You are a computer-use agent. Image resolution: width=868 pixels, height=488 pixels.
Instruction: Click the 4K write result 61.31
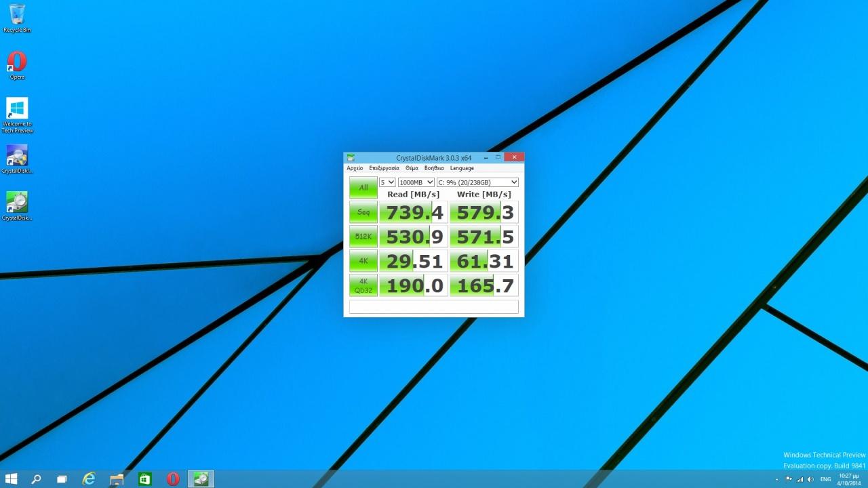coord(484,261)
